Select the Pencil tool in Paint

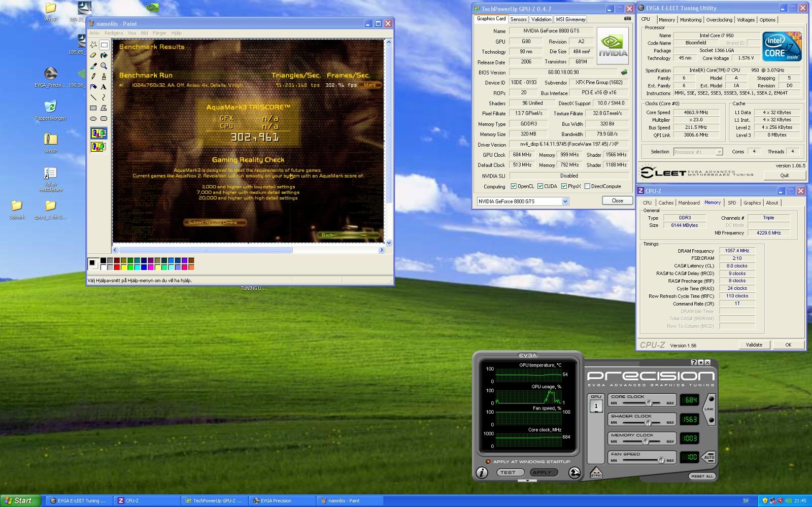click(93, 76)
